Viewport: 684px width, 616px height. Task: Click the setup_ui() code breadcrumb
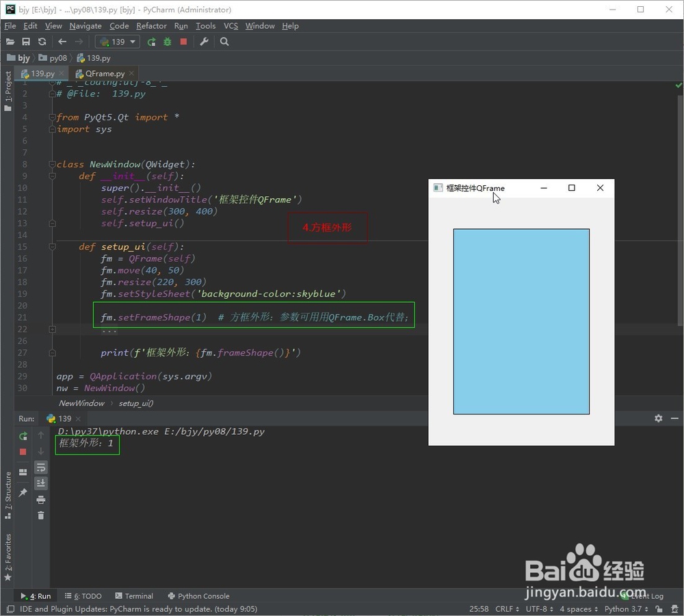coord(136,403)
